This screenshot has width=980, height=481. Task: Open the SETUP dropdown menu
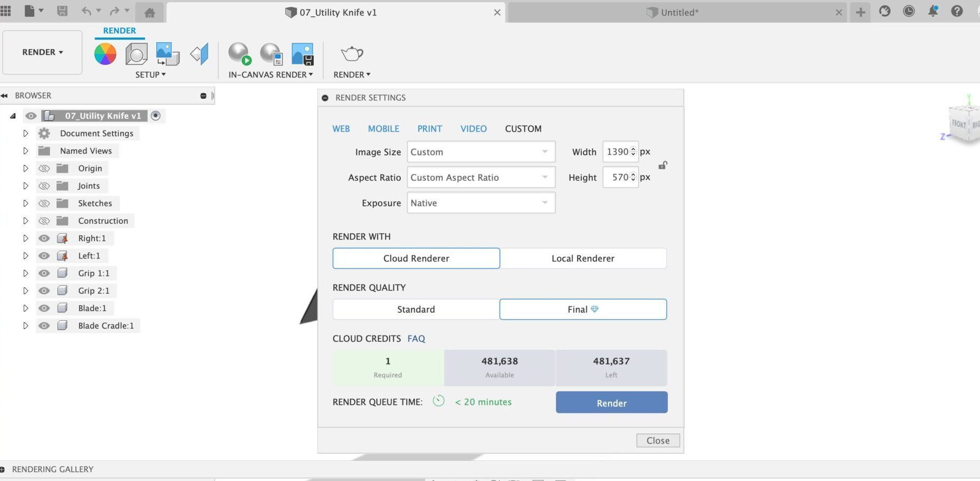[150, 75]
